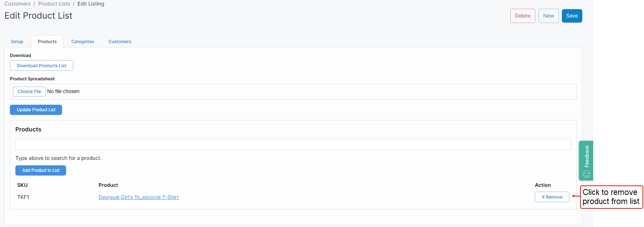Add Product to List

(x=41, y=170)
